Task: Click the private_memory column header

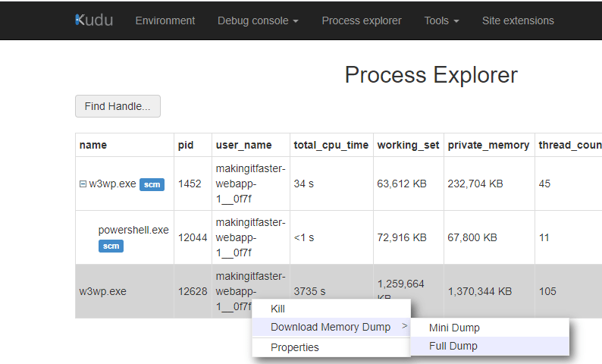Action: [488, 145]
